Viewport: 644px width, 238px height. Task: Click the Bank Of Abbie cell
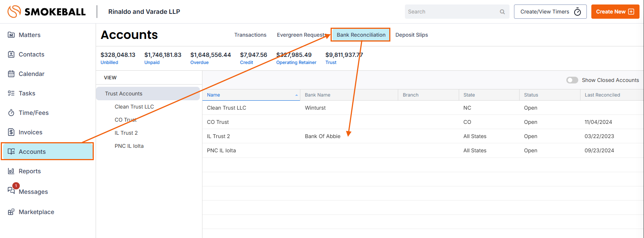(x=323, y=136)
